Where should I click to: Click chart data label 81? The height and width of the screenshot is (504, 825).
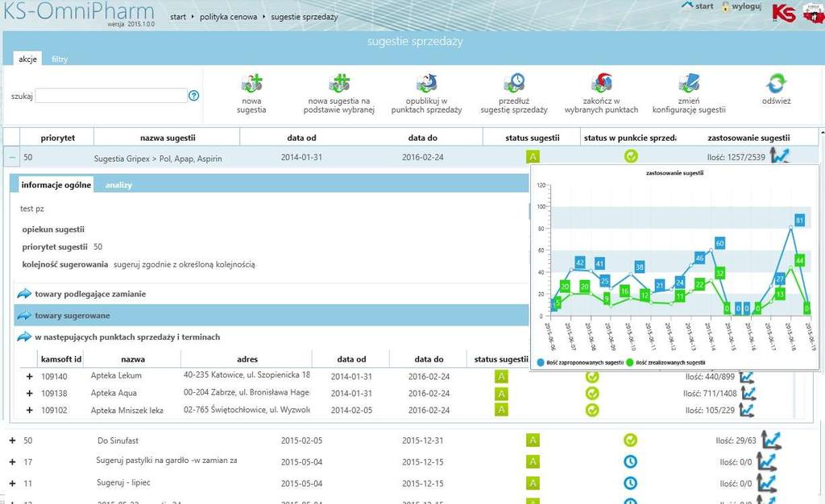pyautogui.click(x=799, y=221)
